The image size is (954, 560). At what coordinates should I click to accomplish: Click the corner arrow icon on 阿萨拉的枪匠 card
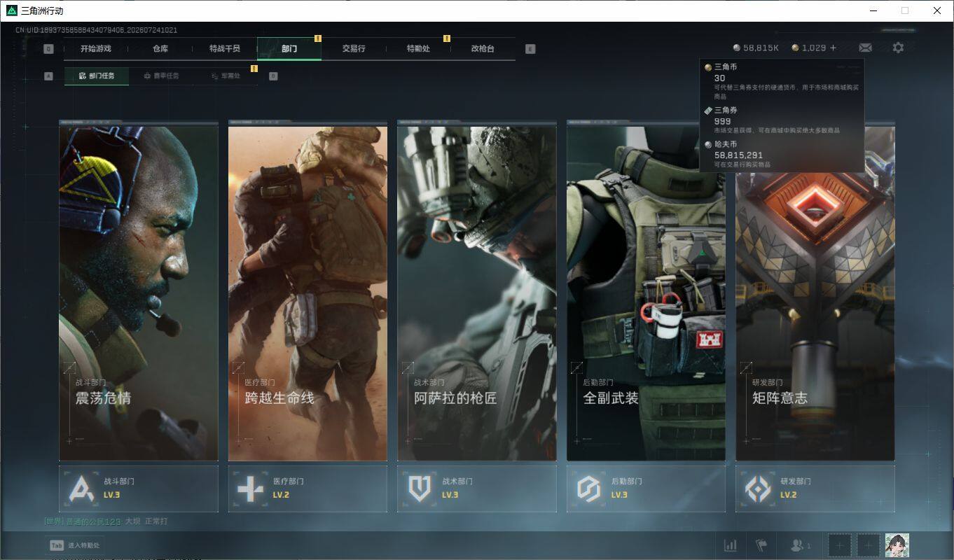tap(408, 367)
